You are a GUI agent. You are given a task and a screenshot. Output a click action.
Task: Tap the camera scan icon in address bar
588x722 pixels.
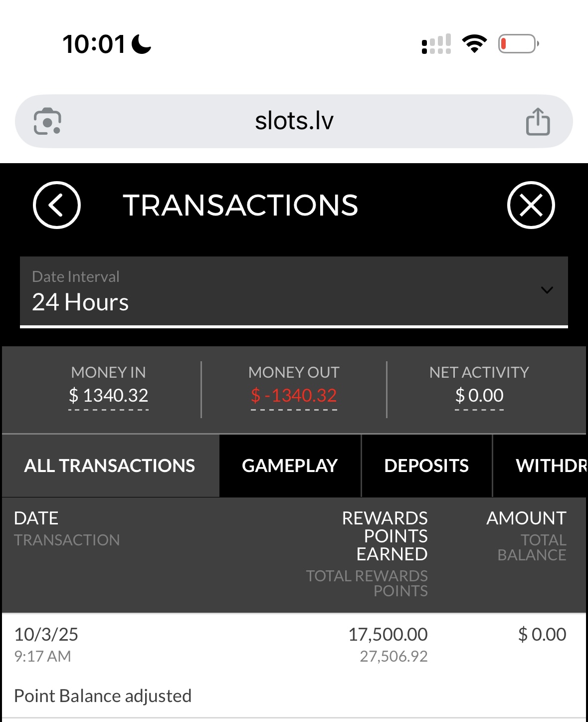[x=47, y=121]
